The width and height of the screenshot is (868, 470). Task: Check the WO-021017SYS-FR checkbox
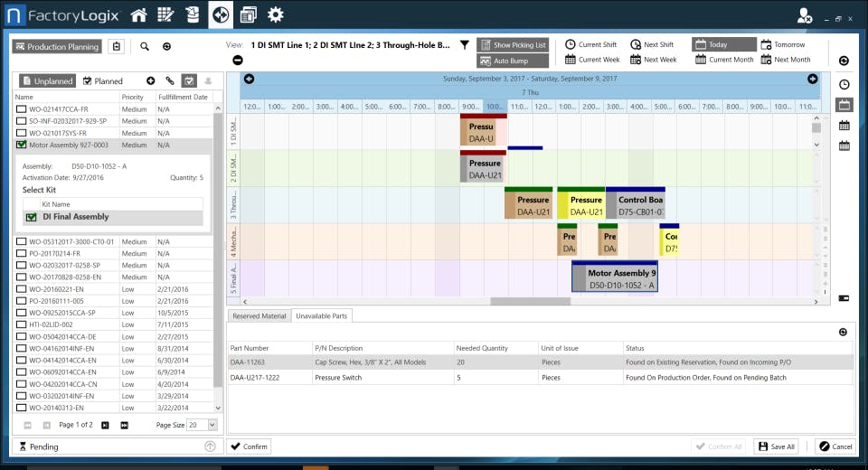[21, 133]
